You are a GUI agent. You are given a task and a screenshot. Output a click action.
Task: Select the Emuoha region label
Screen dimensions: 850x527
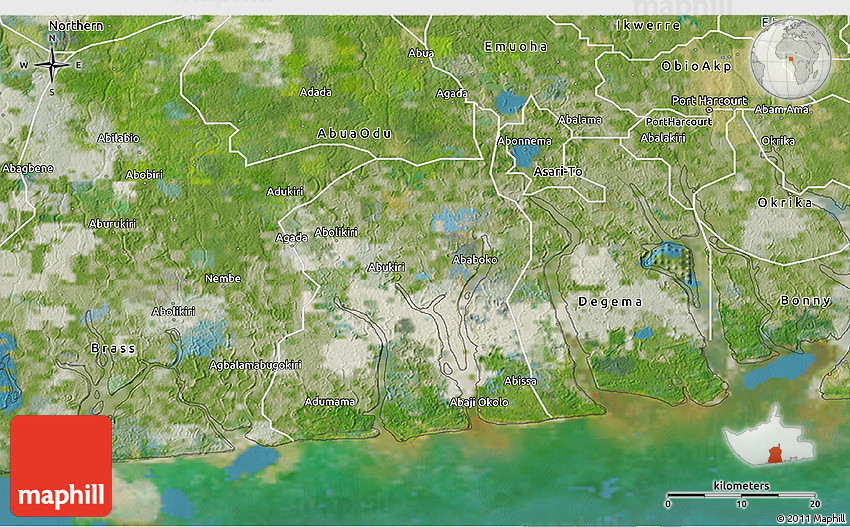click(515, 46)
